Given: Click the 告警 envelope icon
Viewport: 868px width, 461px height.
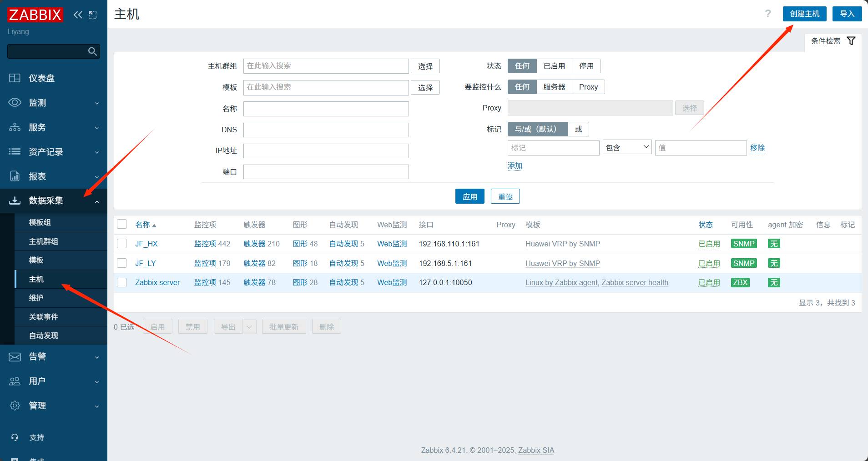Looking at the screenshot, I should tap(15, 357).
